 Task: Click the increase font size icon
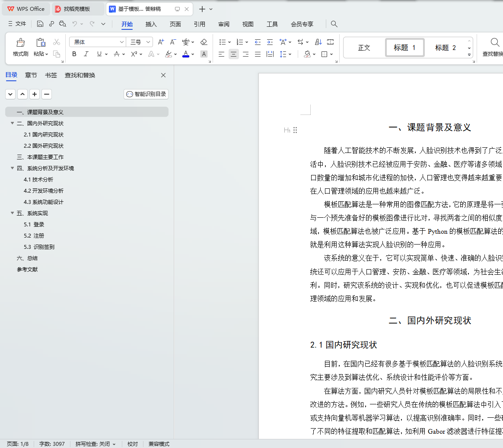point(161,42)
